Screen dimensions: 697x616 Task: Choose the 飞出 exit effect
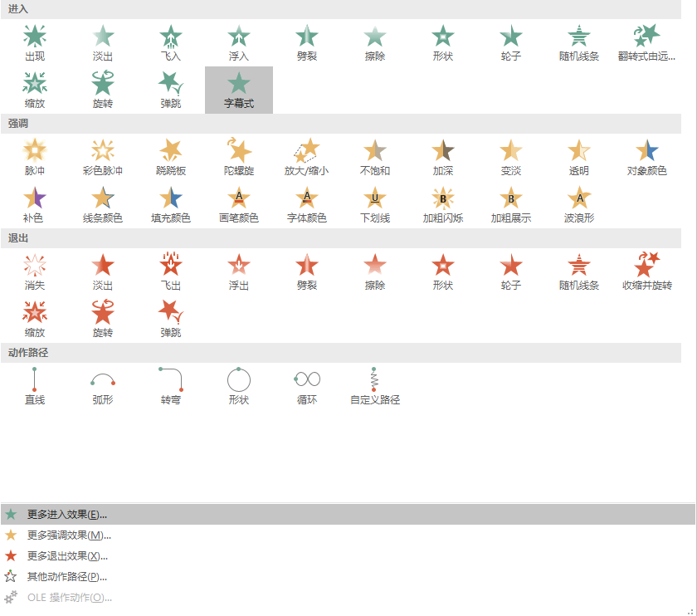point(171,272)
